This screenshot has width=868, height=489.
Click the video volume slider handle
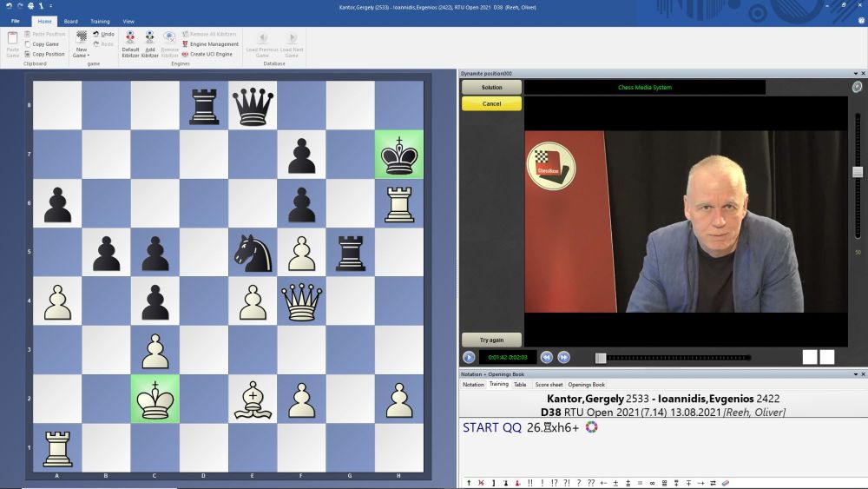858,172
